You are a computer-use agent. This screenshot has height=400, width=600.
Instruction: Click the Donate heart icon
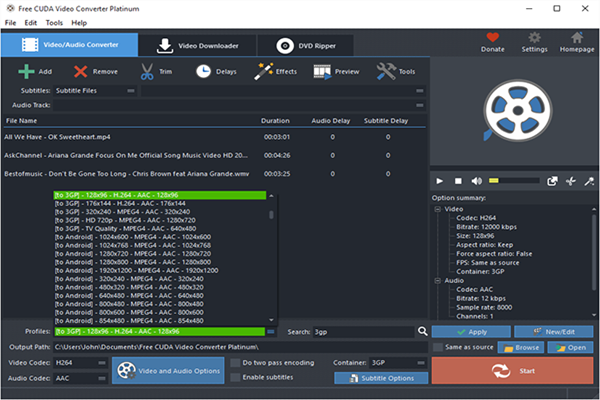click(493, 38)
